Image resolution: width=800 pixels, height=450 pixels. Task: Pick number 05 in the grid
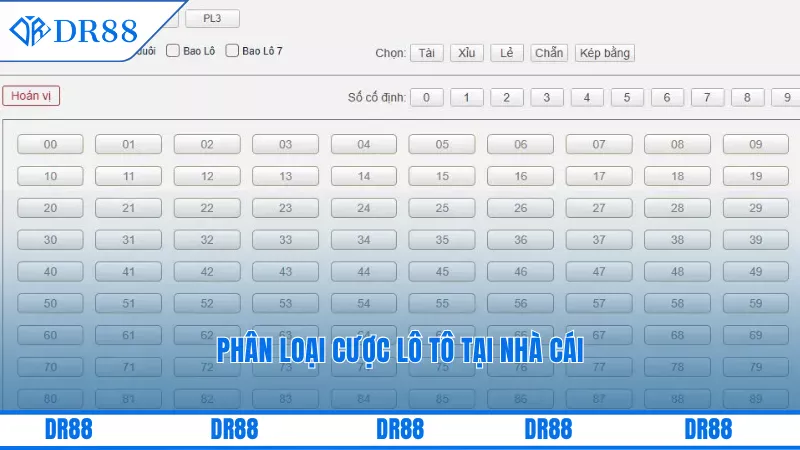click(x=442, y=144)
